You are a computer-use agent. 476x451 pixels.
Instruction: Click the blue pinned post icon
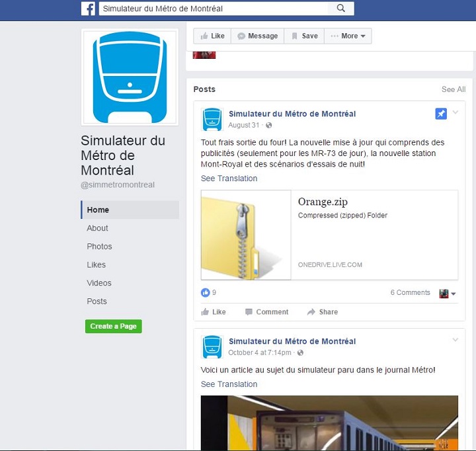coord(441,114)
